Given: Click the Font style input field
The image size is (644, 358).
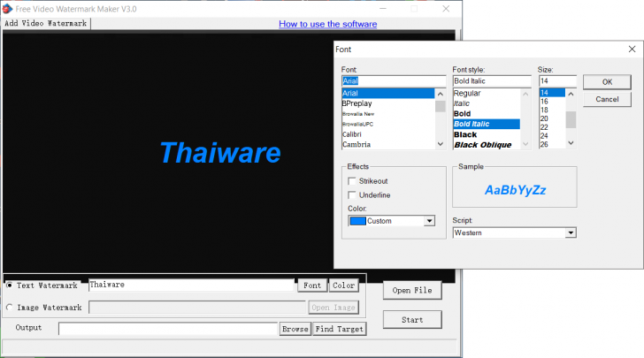Looking at the screenshot, I should (492, 80).
